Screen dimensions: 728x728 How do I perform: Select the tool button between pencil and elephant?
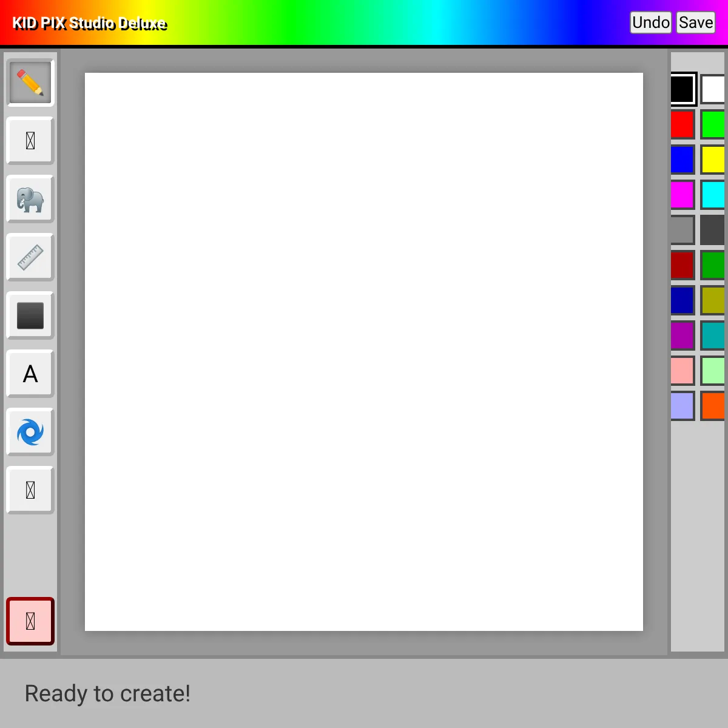tap(30, 141)
